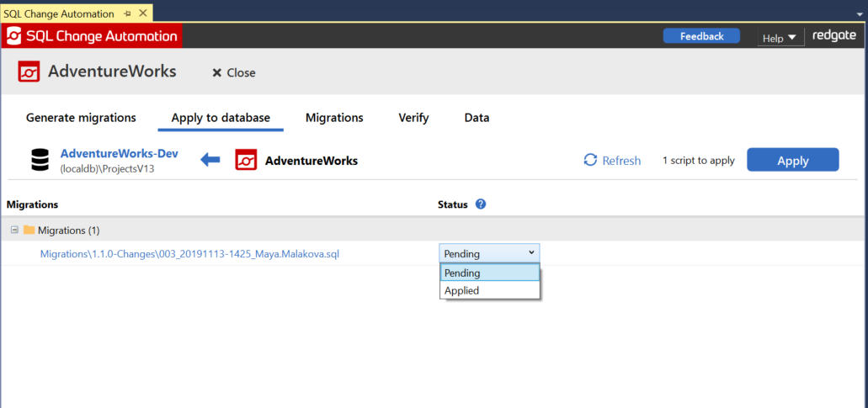Click the Status column header
Image resolution: width=868 pixels, height=408 pixels.
click(453, 204)
